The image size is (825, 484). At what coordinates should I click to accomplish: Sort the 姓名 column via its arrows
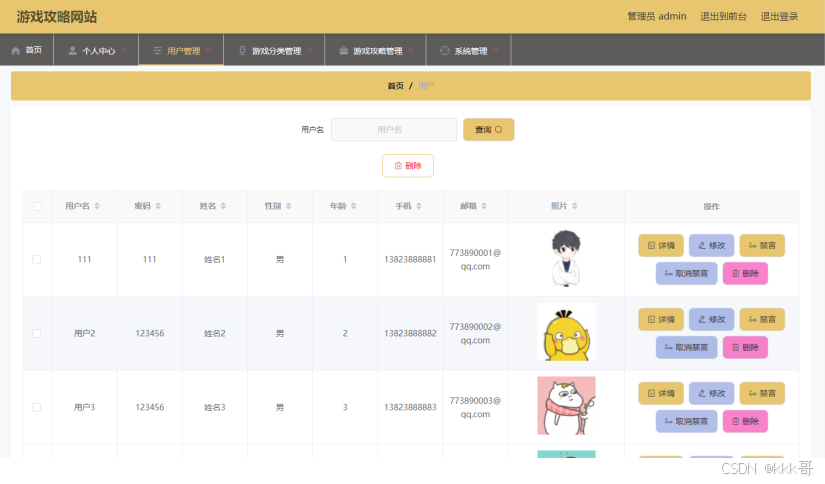tap(224, 206)
